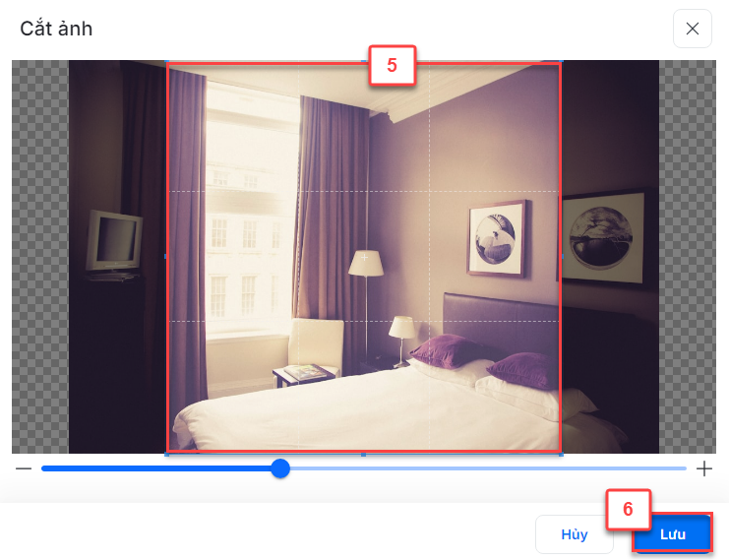The image size is (729, 560).
Task: Click the crop box left-edge handle
Action: point(166,256)
